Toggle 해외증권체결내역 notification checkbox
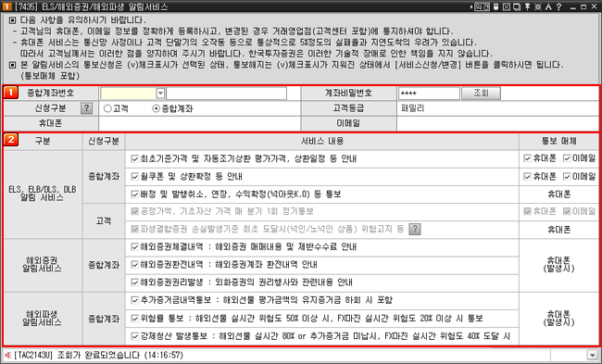 [x=135, y=247]
